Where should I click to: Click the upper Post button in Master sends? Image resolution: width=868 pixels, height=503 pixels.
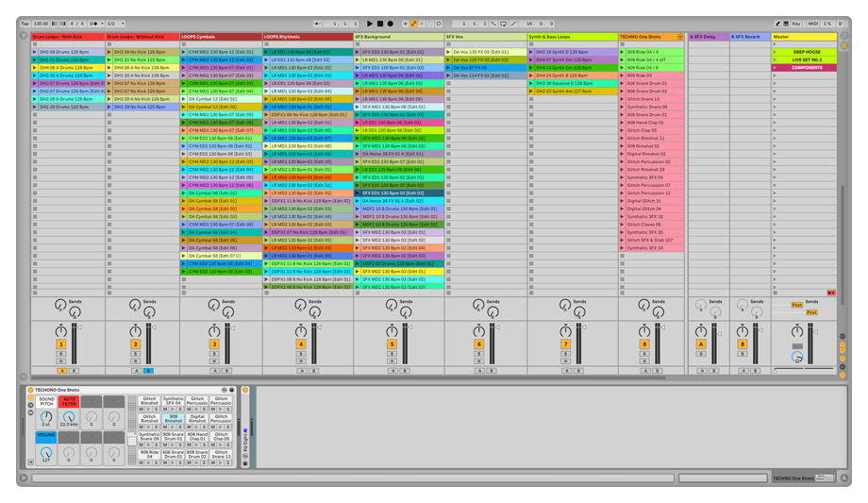point(796,305)
